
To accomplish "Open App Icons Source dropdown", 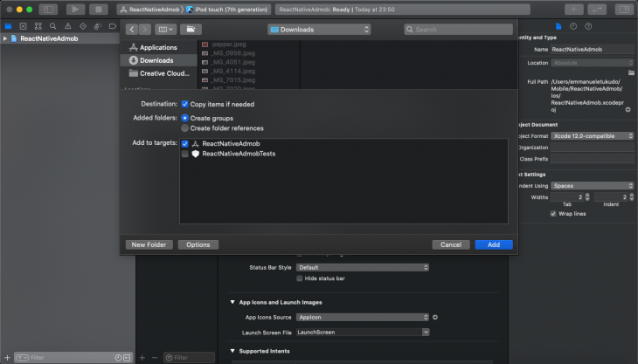I will tap(363, 317).
